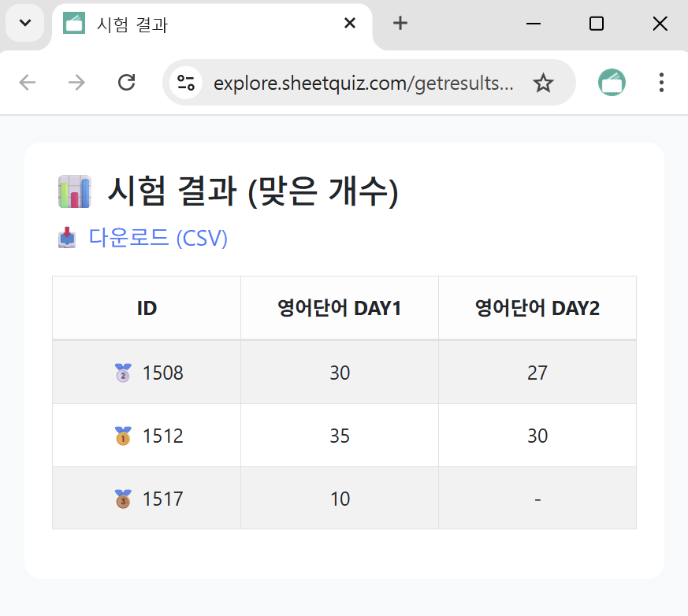This screenshot has width=688, height=616.
Task: Click the 영어단어 DAY2 column header
Action: point(537,307)
